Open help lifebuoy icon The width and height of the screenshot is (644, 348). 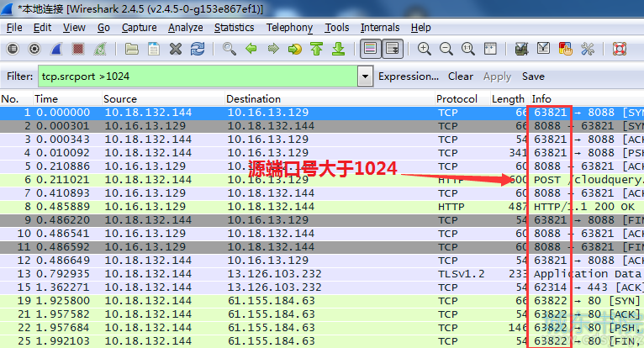point(620,50)
